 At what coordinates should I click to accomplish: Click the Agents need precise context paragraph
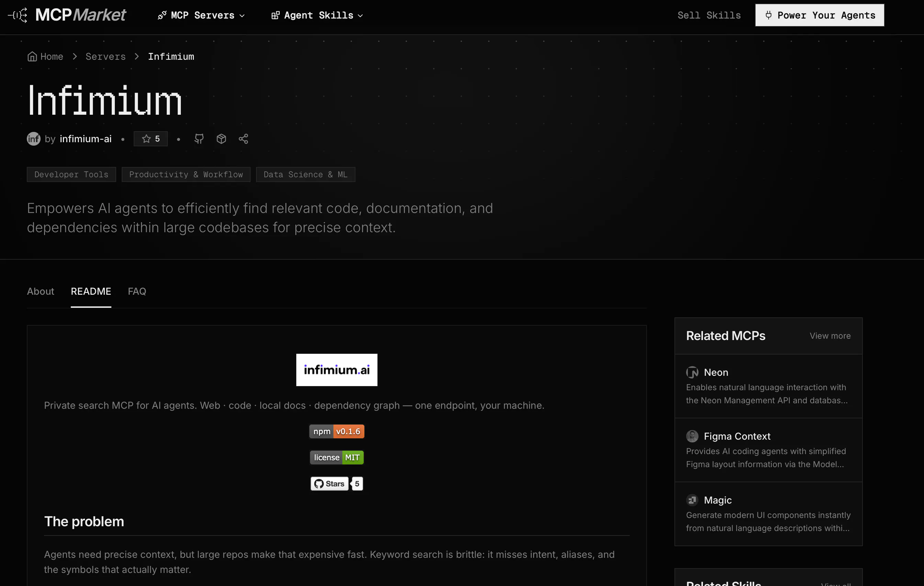tap(329, 562)
